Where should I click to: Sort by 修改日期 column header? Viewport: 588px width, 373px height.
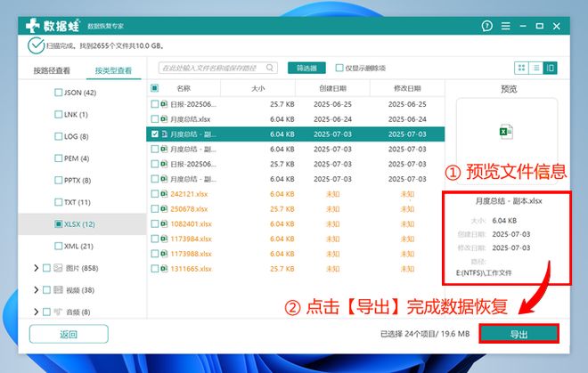[x=407, y=88]
